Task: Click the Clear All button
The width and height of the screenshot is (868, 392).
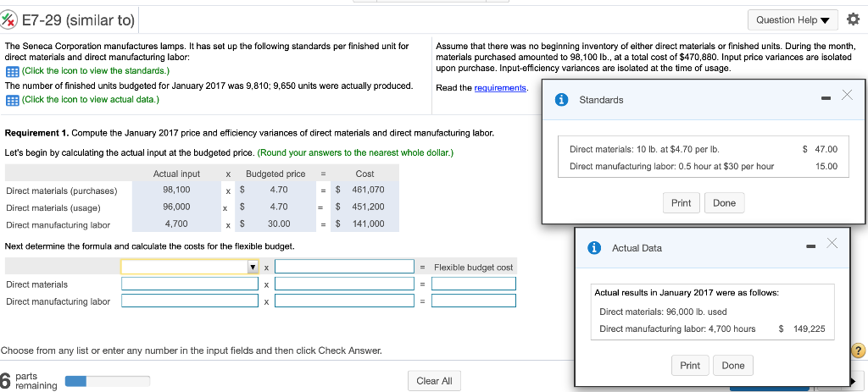Action: point(434,380)
